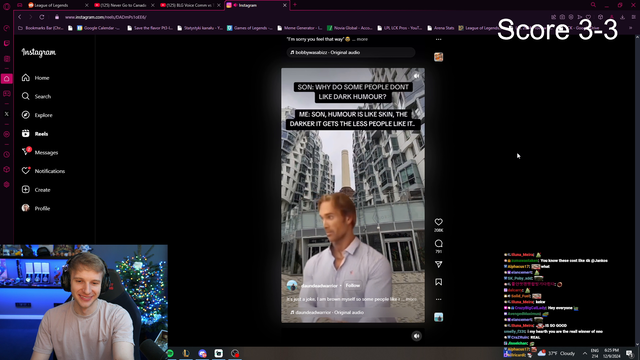640x360 pixels.
Task: Open a new browser tab
Action: 295,5
